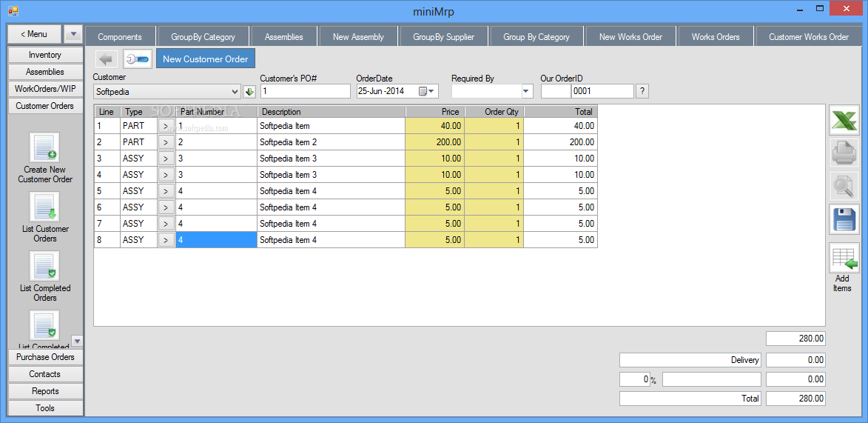
Task: Open the dropdown arrow beside Menu
Action: (x=73, y=34)
